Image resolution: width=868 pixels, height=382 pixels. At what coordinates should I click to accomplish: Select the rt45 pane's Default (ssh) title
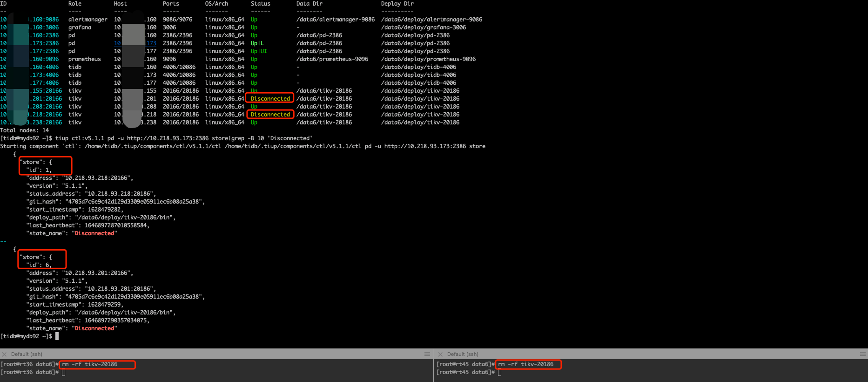463,354
